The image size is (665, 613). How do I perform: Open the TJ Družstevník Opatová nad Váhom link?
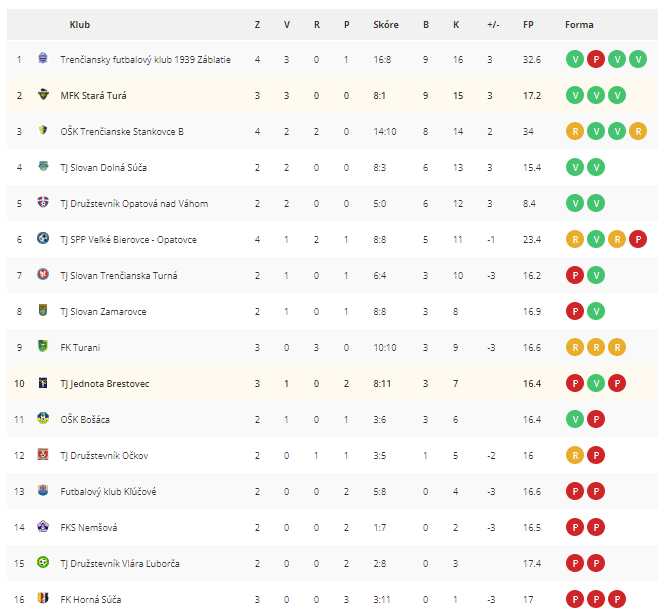[x=134, y=204]
